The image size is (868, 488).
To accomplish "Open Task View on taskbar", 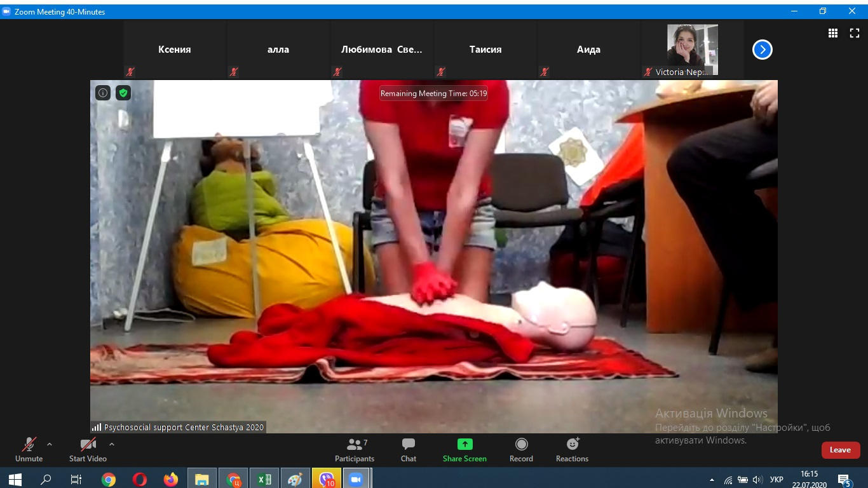I will [x=76, y=479].
